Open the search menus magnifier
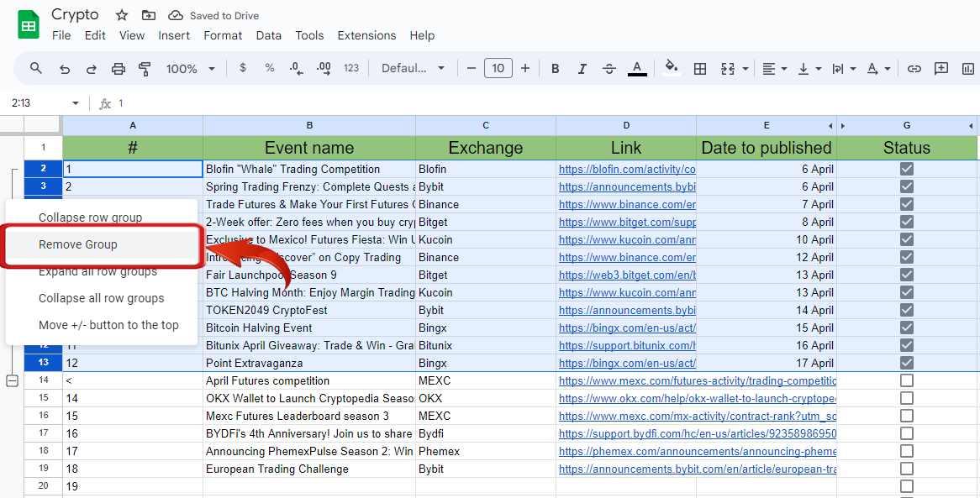Viewport: 980px width, 498px height. (36, 68)
